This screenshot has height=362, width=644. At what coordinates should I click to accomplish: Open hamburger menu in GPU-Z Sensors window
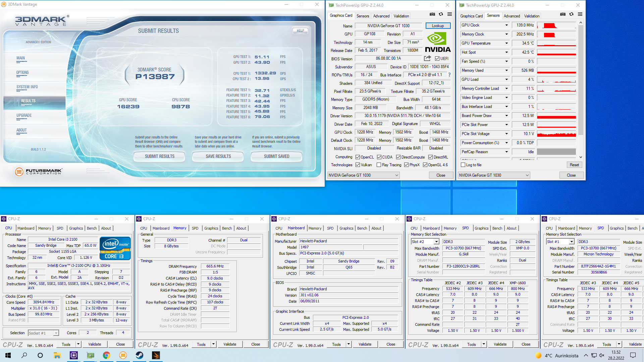[x=580, y=14]
